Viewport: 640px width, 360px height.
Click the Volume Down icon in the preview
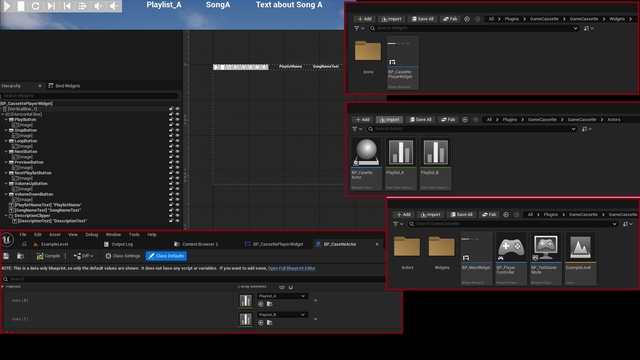pos(114,6)
